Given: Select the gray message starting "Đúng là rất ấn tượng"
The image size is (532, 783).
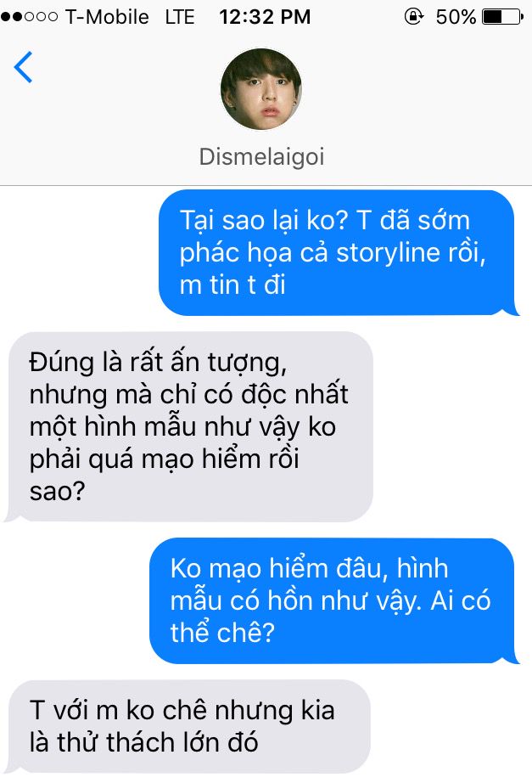Looking at the screenshot, I should 189,426.
